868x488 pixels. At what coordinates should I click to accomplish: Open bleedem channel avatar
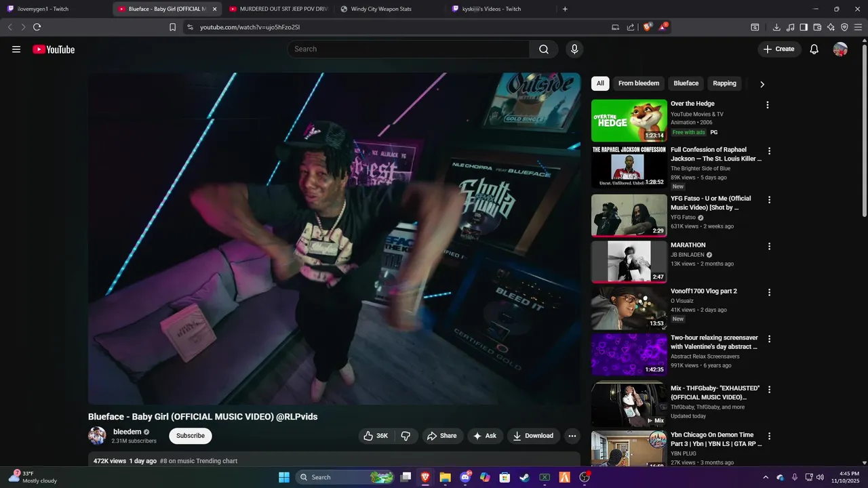[x=97, y=436]
